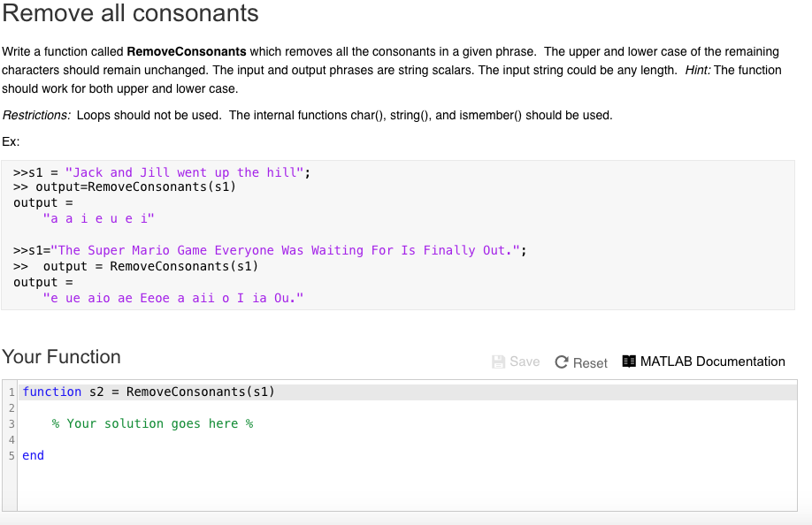Select the Remove all consonants heading
Viewport: 812px width, 525px height.
[129, 14]
